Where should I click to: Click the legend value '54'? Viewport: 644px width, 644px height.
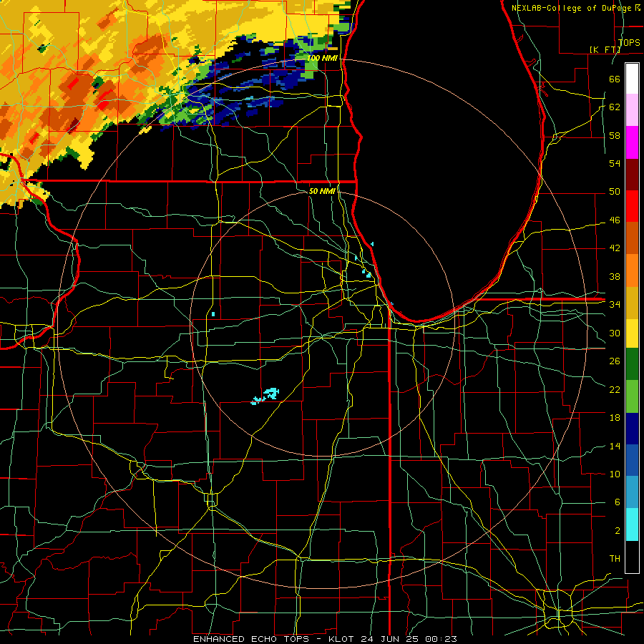(615, 163)
